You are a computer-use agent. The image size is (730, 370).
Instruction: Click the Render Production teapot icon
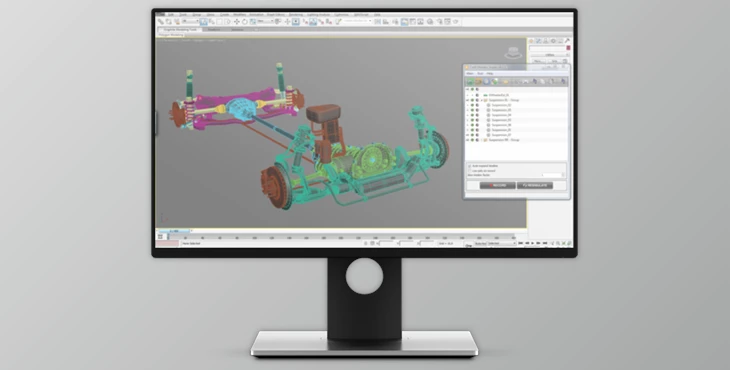coord(455,21)
